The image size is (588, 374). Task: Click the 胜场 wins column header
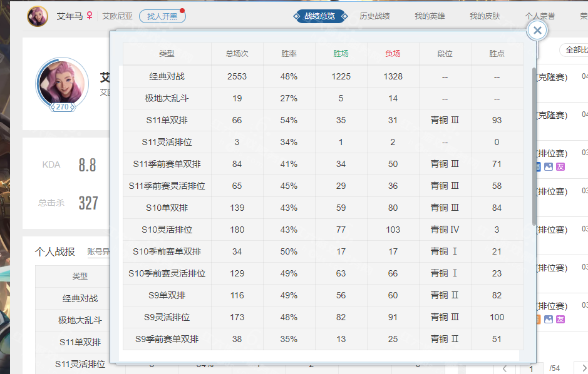pos(341,54)
